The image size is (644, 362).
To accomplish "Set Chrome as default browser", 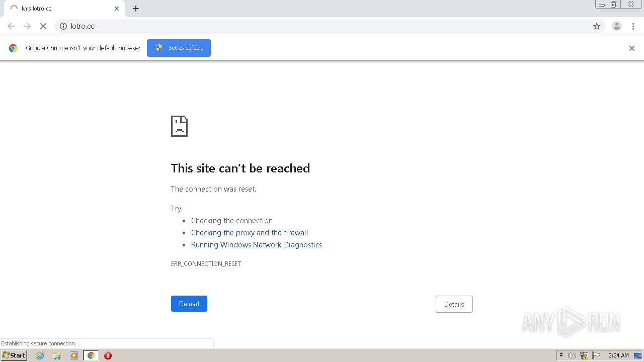I will (x=179, y=48).
